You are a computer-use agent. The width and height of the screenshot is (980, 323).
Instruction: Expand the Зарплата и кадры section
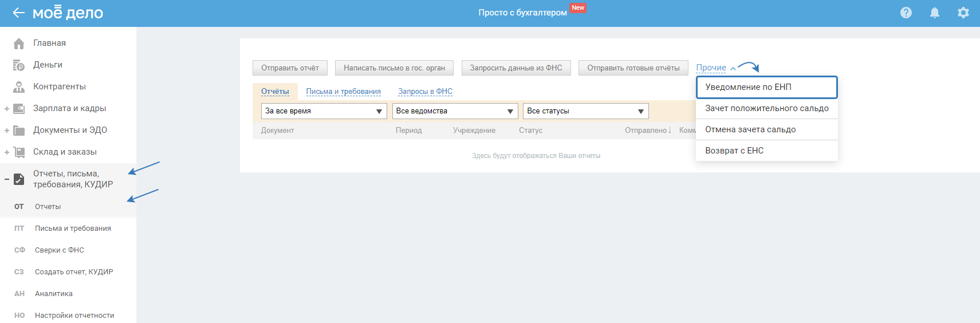(x=7, y=109)
